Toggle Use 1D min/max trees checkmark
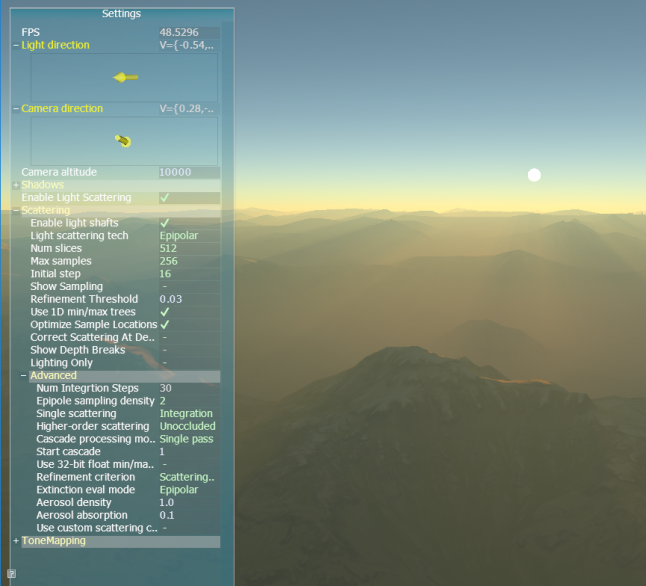 (165, 312)
